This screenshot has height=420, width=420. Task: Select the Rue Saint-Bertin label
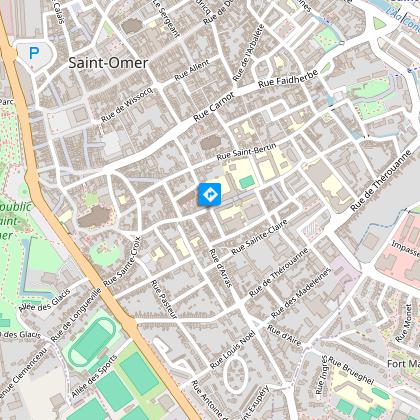pyautogui.click(x=247, y=151)
